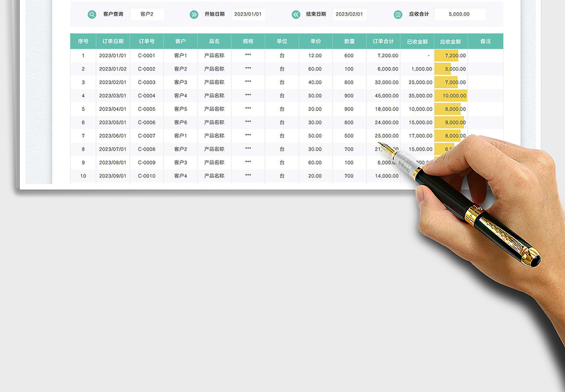Image resolution: width=565 pixels, height=392 pixels.
Task: Click the 规格 column header
Action: 248,42
